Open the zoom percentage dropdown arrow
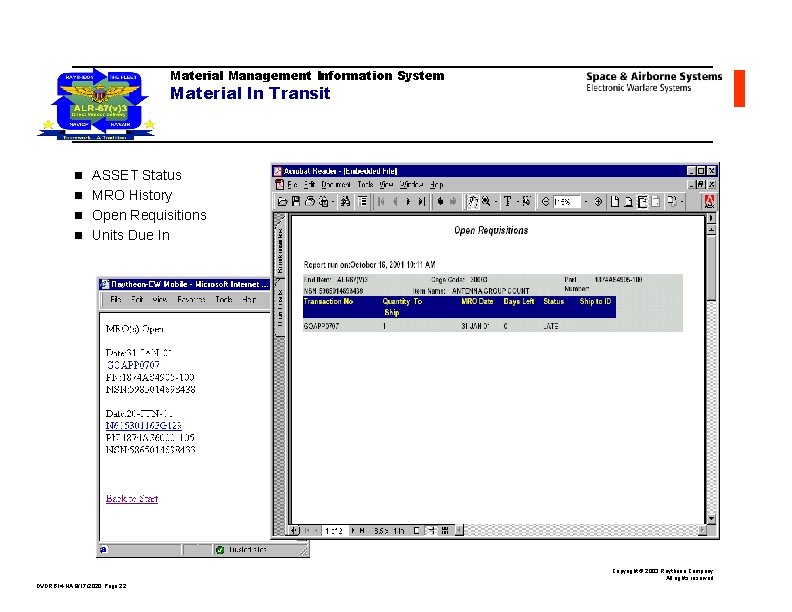792x612 pixels. [586, 201]
